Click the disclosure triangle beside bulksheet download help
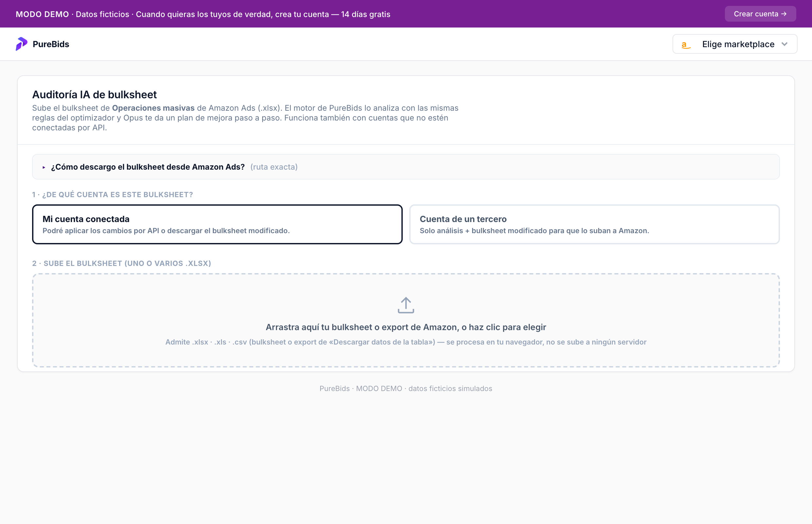This screenshot has height=524, width=812. click(x=44, y=167)
